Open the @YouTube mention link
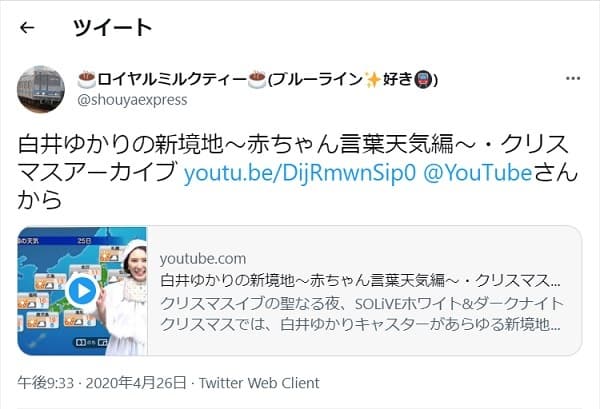The height and width of the screenshot is (409, 600). click(478, 173)
